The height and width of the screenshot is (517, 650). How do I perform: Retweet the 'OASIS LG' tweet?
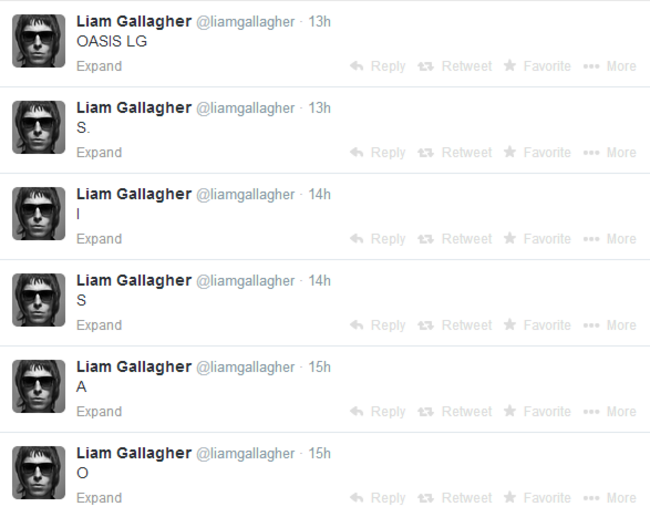455,66
